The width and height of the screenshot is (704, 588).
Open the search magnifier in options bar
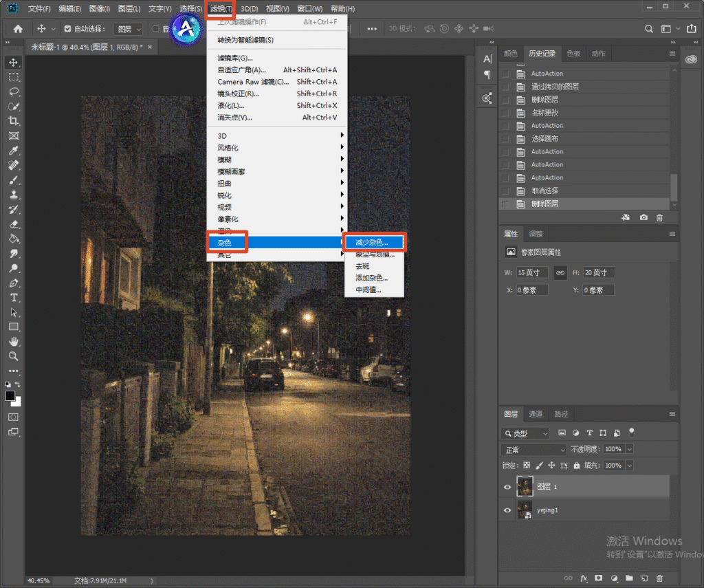(x=649, y=29)
